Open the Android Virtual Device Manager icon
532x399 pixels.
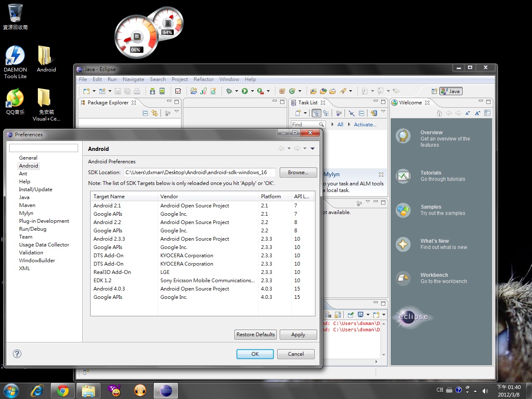162,91
